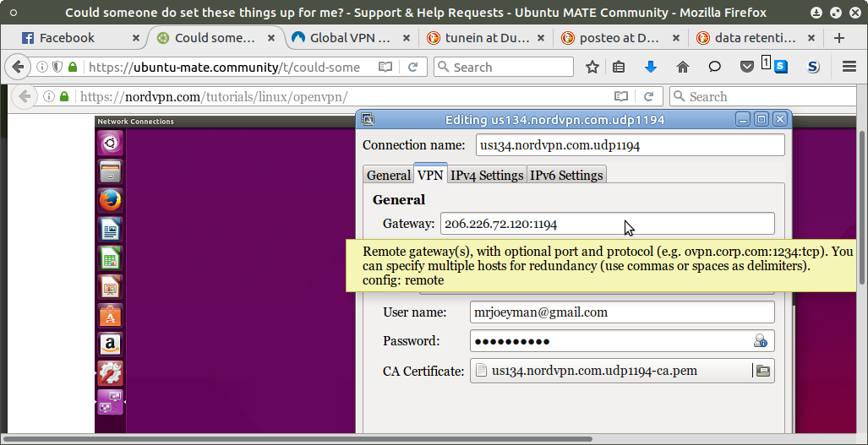Open LibreOffice Calc in the launcher

110,258
